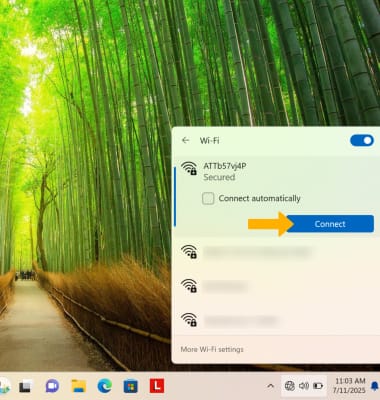Open the notification bell icon
380x400 pixels.
pos(375,386)
